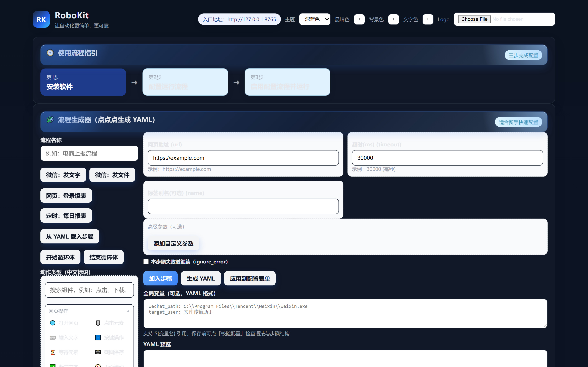Choose a Logo file to upload

click(x=474, y=19)
